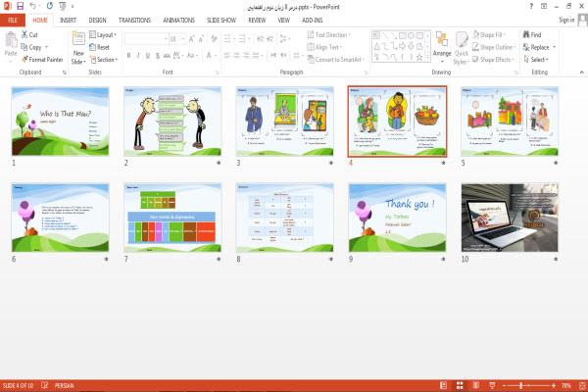
Task: Select slide 9 'Thank you!' thumbnail
Action: coord(397,218)
